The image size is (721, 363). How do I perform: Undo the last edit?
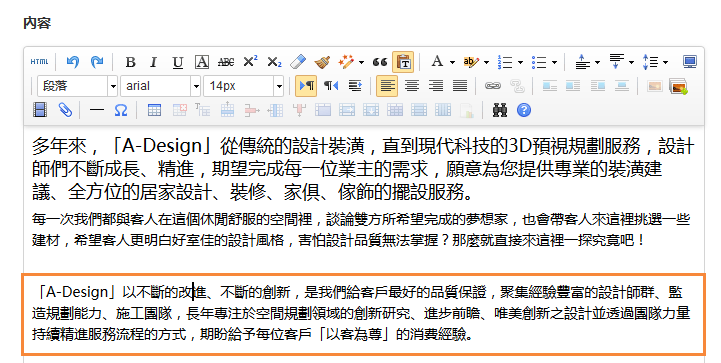tap(72, 62)
